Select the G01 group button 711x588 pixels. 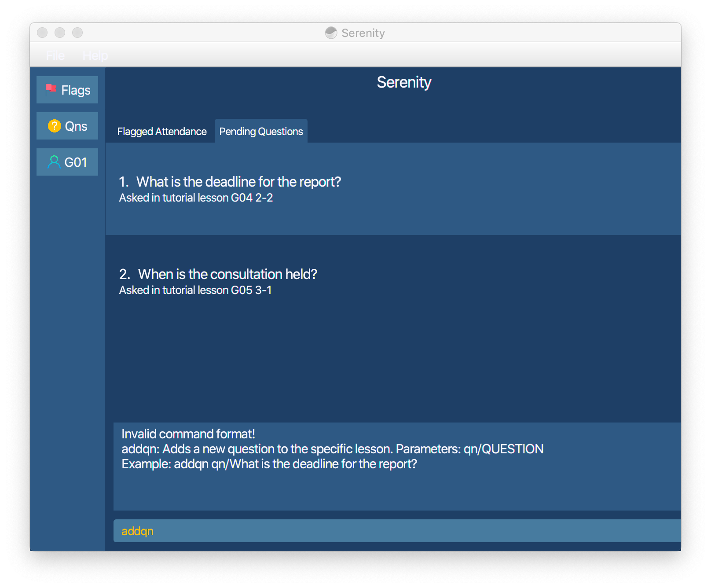click(x=67, y=162)
